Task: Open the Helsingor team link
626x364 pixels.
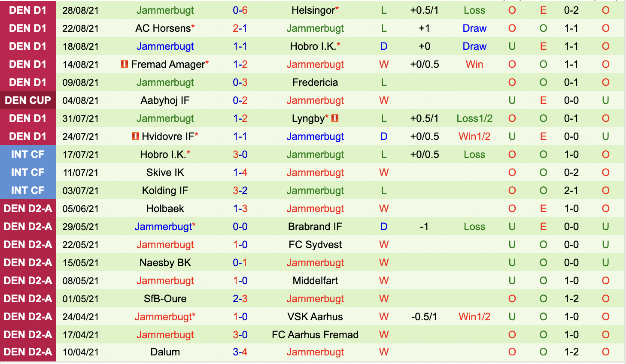Action: click(x=313, y=10)
